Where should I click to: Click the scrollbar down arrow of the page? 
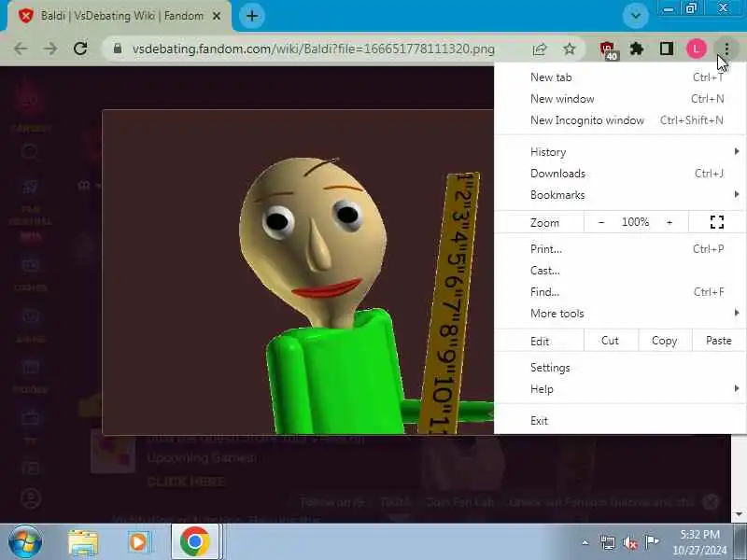(739, 514)
